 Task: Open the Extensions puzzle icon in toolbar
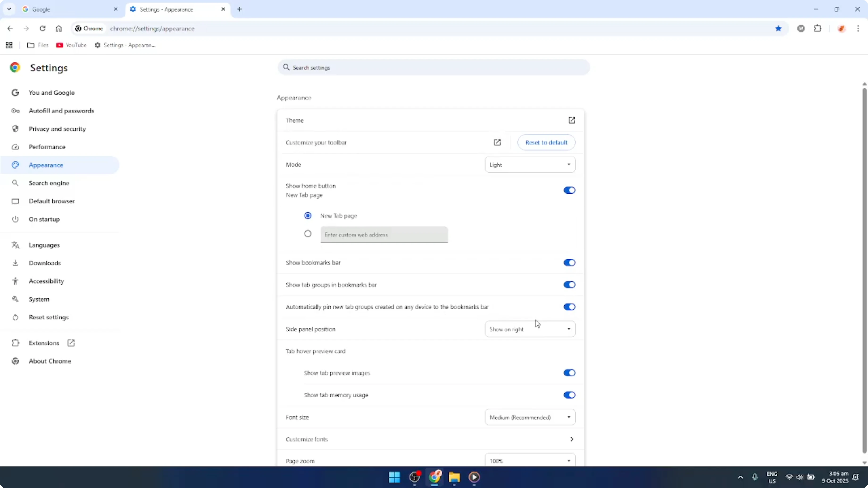click(818, 29)
